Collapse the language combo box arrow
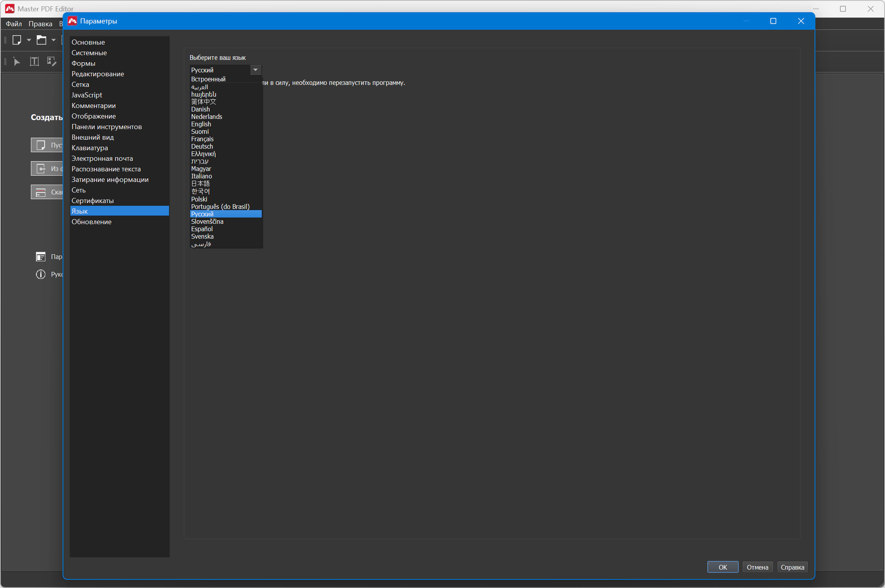The height and width of the screenshot is (588, 885). pyautogui.click(x=255, y=70)
